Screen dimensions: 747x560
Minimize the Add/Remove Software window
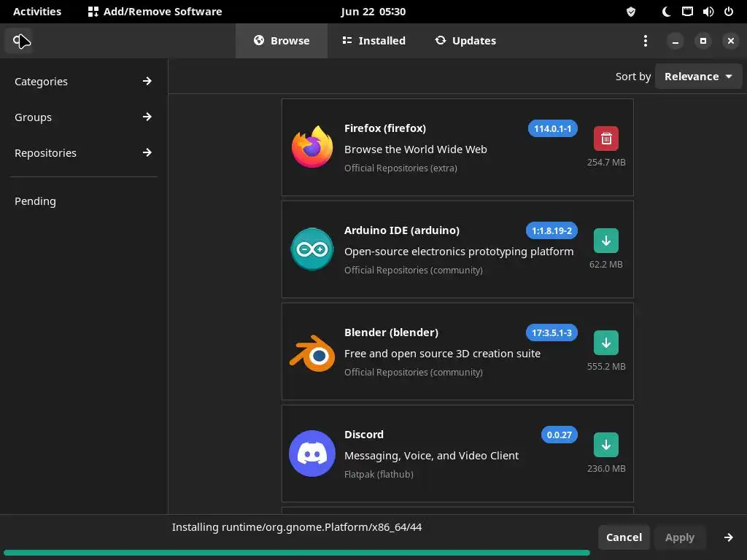675,41
